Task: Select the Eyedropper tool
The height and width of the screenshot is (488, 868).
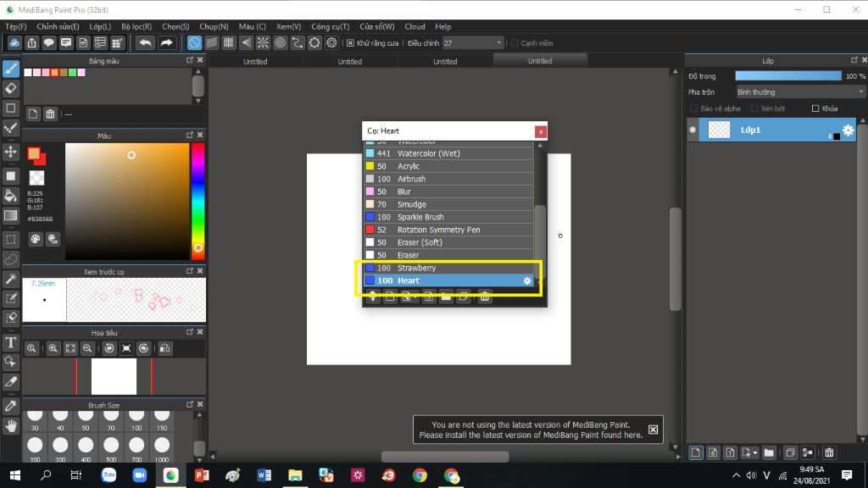Action: click(x=11, y=406)
